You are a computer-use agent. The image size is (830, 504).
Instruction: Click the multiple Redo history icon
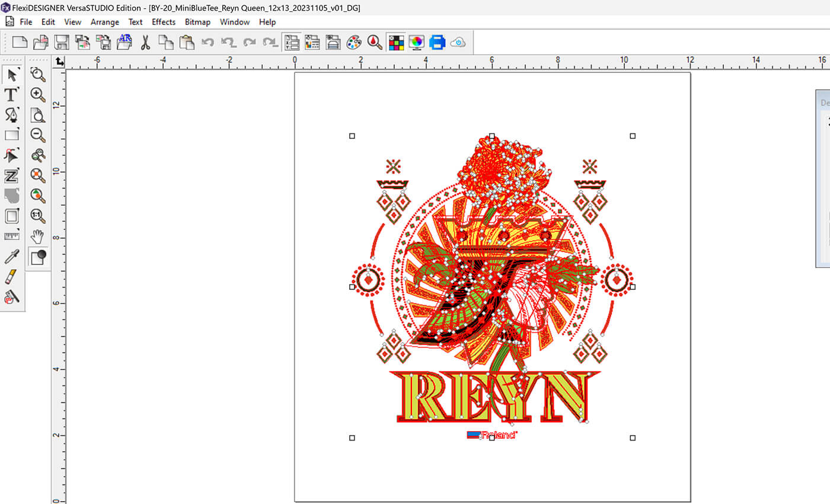[270, 42]
